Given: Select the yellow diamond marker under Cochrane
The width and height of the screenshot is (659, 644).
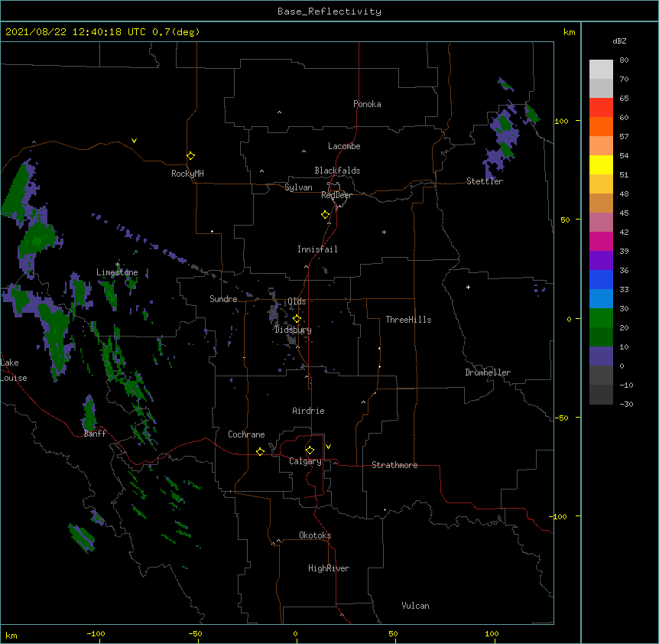Looking at the screenshot, I should 260,451.
